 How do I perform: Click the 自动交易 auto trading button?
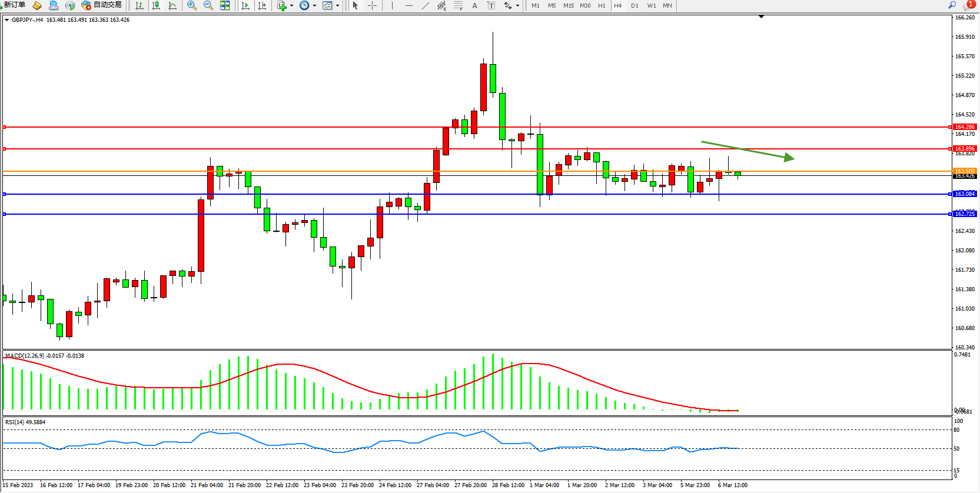pos(102,5)
